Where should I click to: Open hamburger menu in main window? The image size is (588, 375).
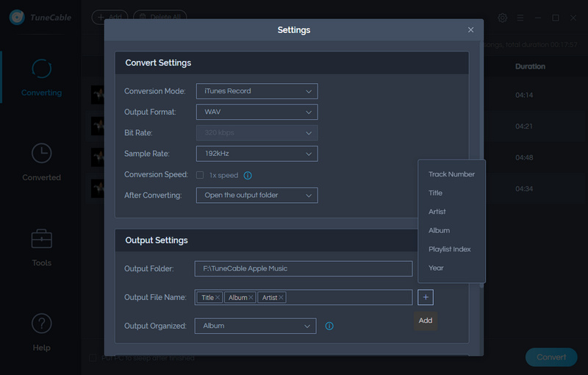[x=520, y=18]
